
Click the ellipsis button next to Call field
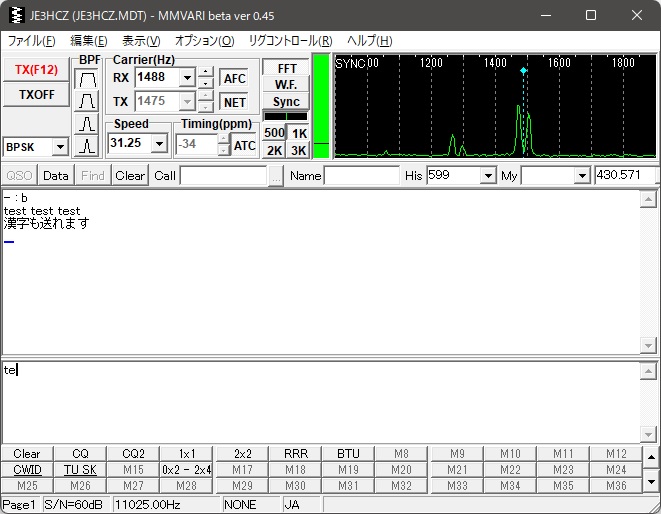click(x=276, y=176)
